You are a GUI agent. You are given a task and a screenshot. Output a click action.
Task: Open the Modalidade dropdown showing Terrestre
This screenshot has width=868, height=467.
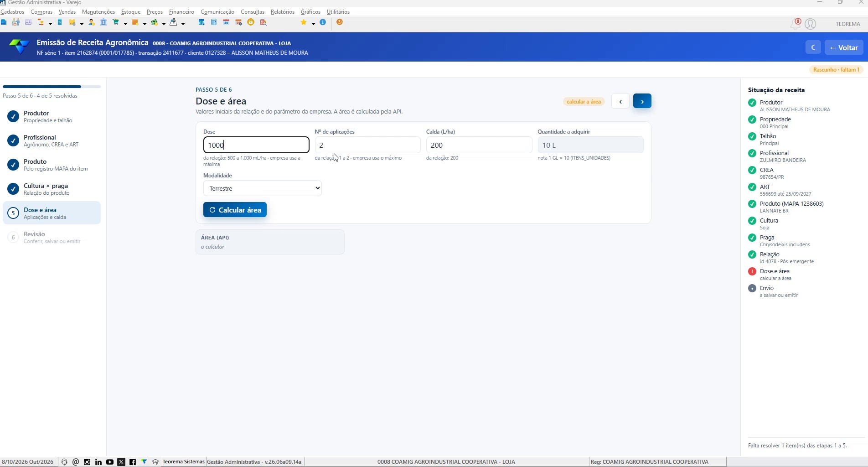pyautogui.click(x=263, y=188)
